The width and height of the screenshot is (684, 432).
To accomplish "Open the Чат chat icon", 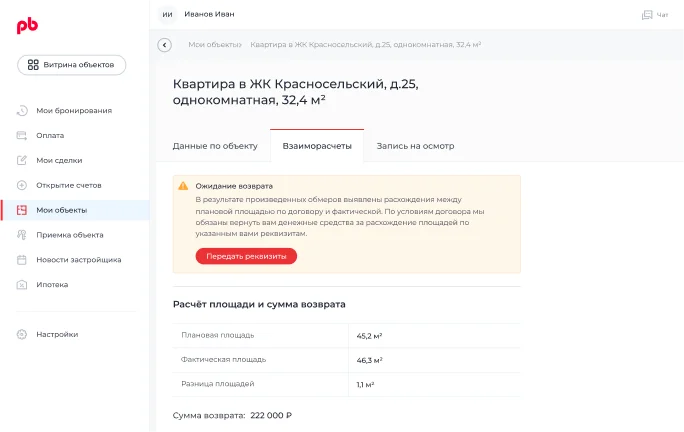I will click(x=647, y=15).
